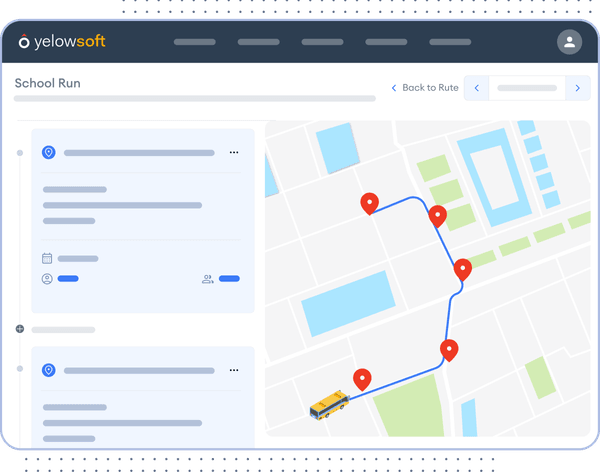Open the user profile avatar
The height and width of the screenshot is (472, 600).
(569, 42)
